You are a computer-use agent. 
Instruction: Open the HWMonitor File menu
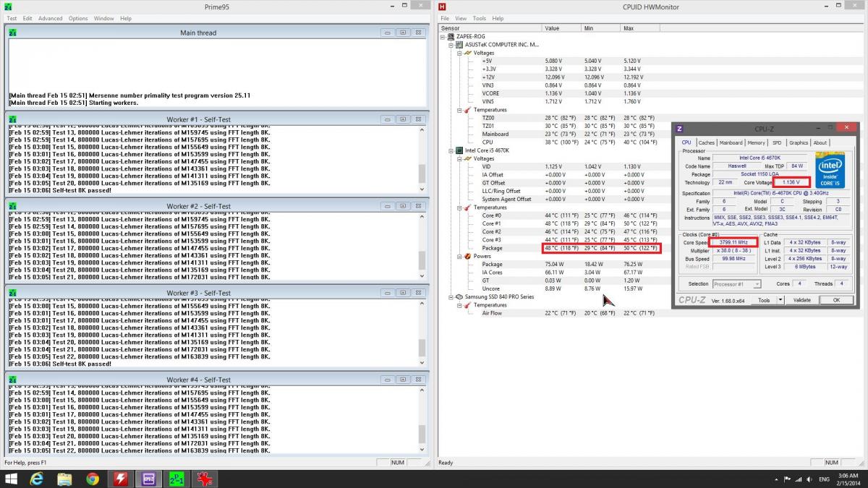(x=445, y=18)
